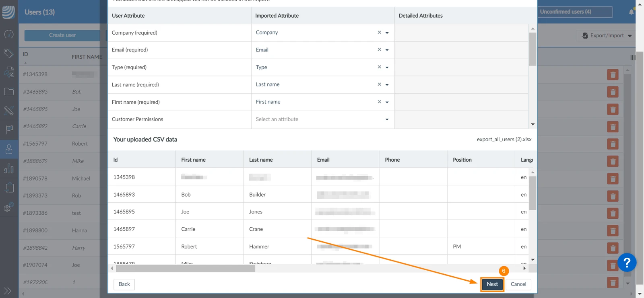
Task: Open the blue help question mark bubble
Action: (x=627, y=263)
